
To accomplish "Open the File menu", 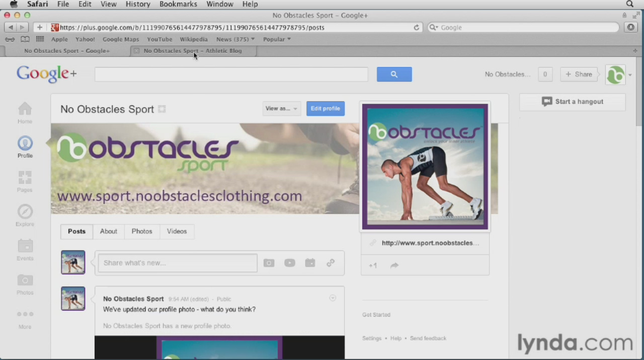I will click(63, 4).
